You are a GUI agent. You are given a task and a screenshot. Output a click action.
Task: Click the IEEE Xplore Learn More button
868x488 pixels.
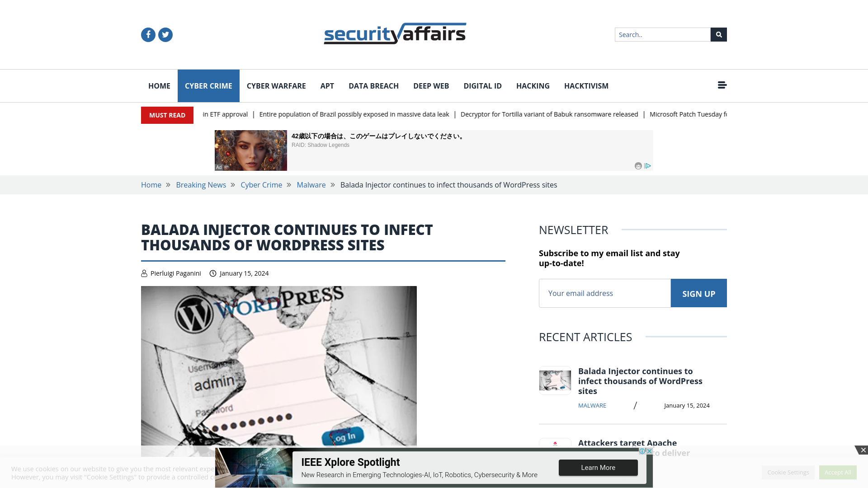click(x=598, y=468)
